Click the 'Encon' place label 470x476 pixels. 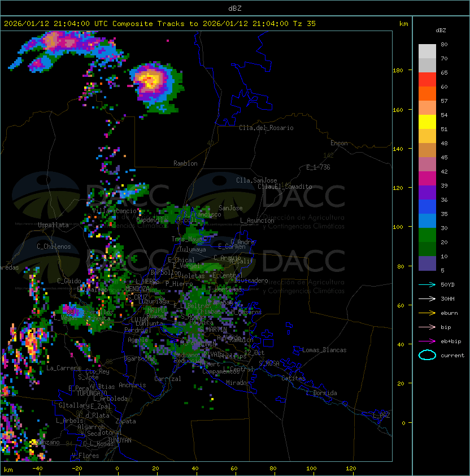pyautogui.click(x=339, y=143)
